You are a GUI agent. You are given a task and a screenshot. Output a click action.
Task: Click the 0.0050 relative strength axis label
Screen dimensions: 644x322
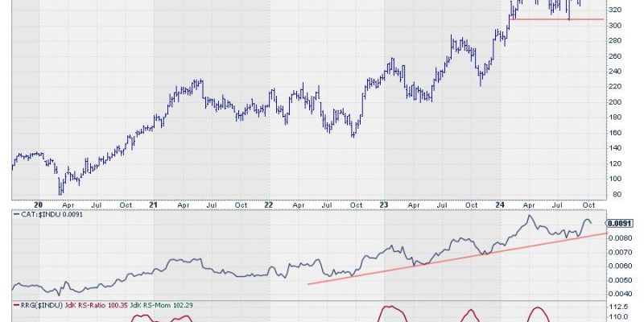click(620, 280)
